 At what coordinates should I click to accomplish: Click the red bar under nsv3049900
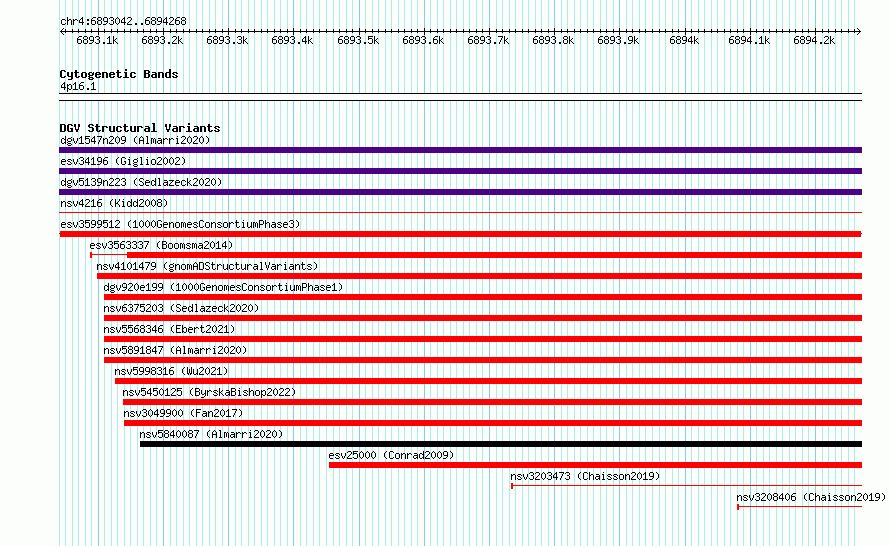[493, 423]
